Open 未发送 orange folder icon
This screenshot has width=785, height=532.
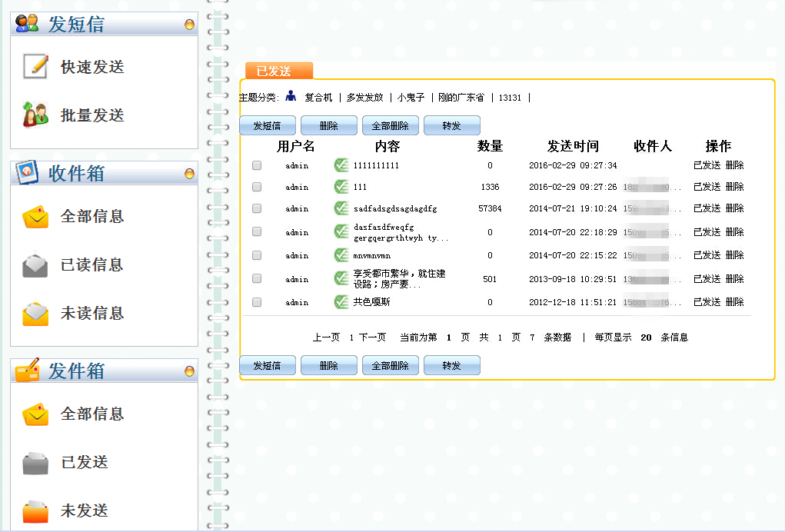(x=35, y=511)
